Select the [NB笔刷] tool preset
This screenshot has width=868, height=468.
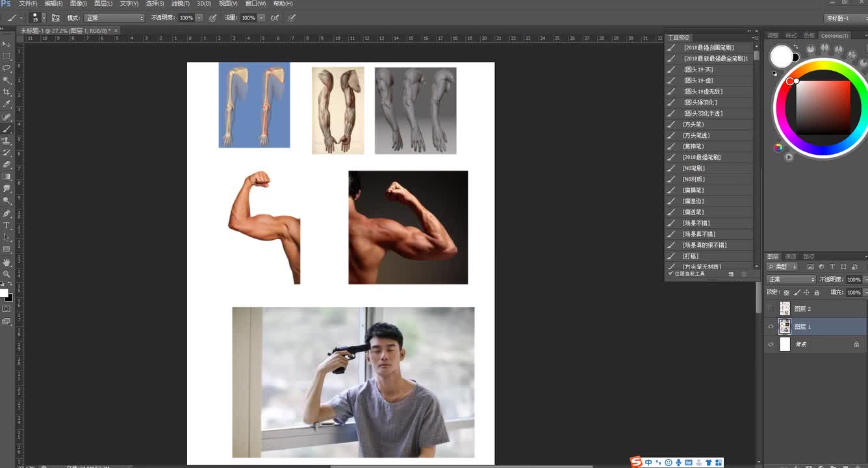pos(711,168)
